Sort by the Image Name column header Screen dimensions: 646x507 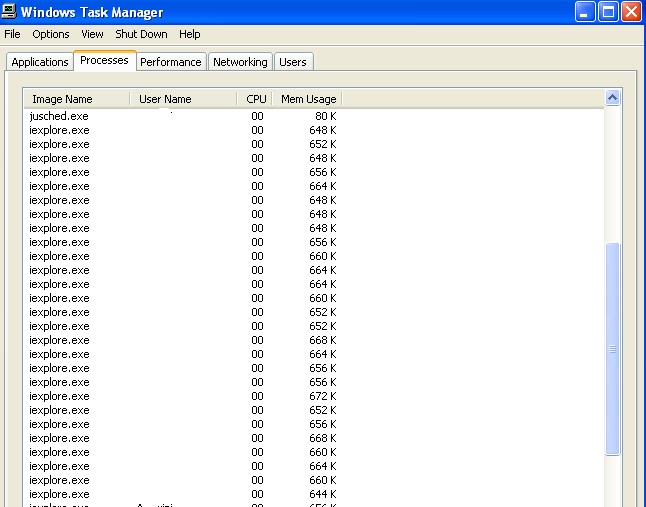click(x=77, y=99)
